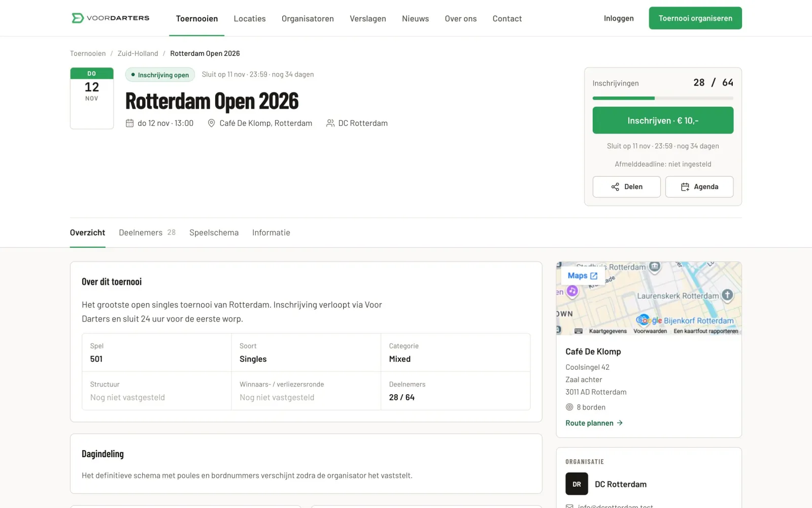Click the arrow icon after Route plannen
The width and height of the screenshot is (812, 508).
[x=620, y=423]
